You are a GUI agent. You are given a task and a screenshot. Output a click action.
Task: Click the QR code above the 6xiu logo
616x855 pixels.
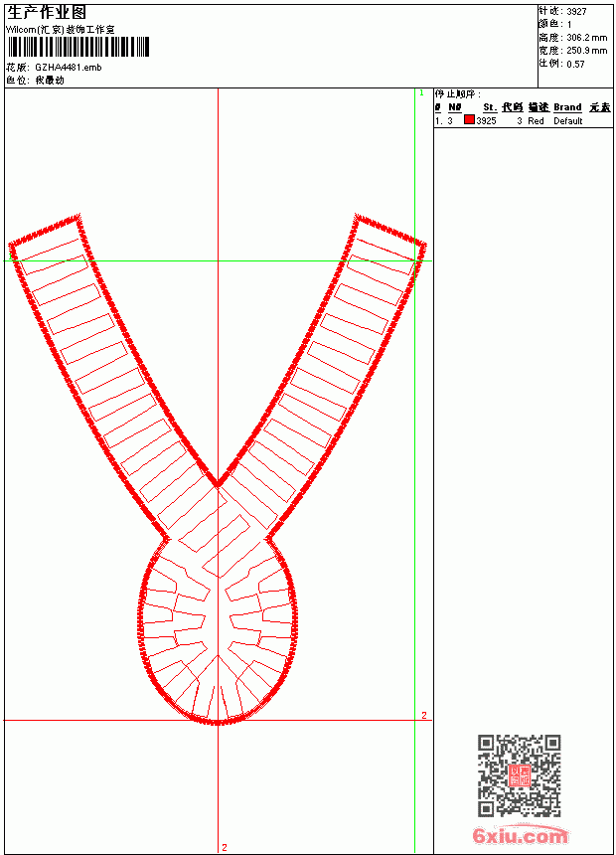click(520, 774)
